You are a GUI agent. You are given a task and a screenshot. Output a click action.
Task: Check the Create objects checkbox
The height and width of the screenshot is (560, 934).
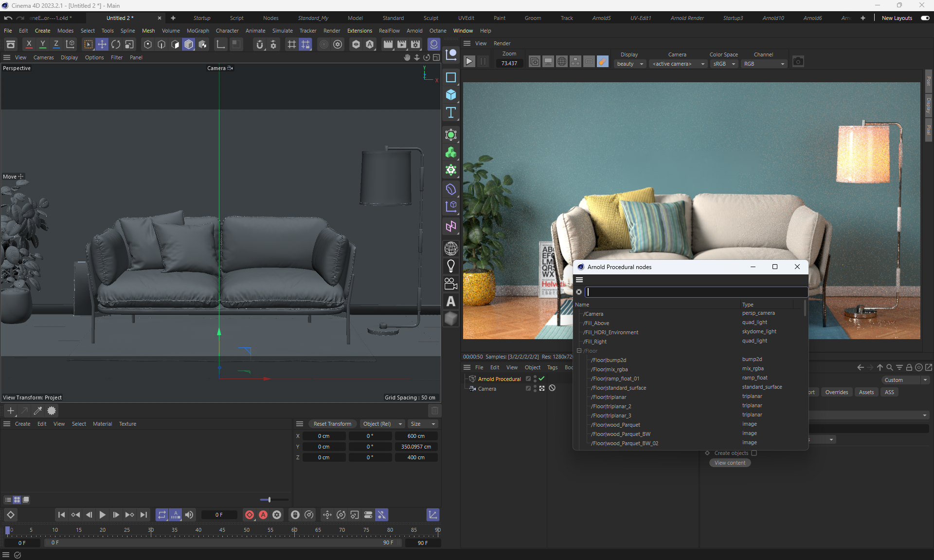754,453
